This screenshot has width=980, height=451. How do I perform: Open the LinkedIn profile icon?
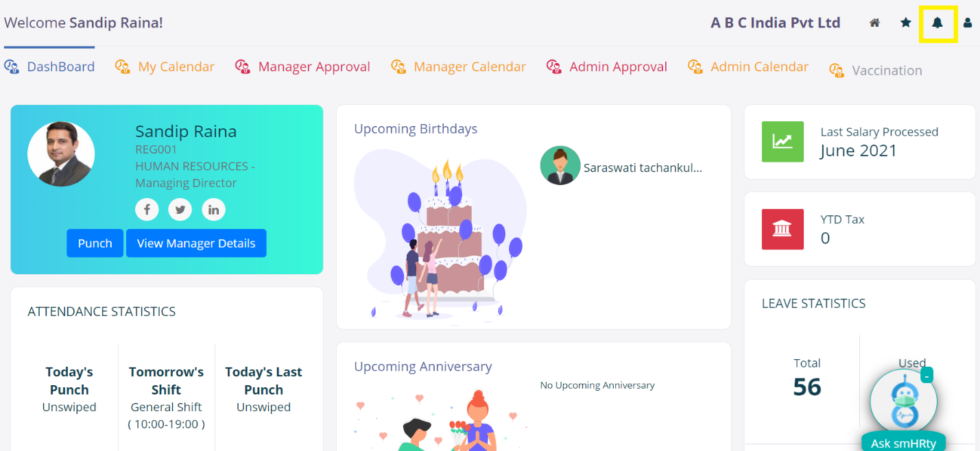pos(213,209)
